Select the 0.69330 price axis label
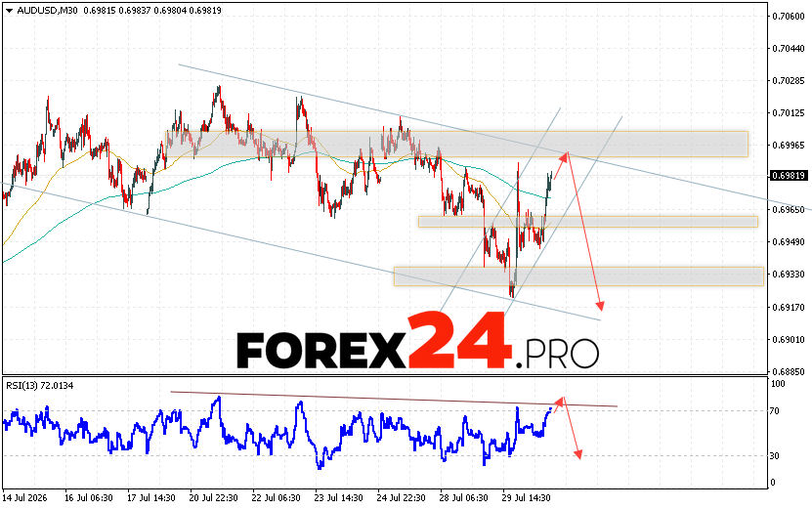Screen dimensions: 812x509 pyautogui.click(x=789, y=274)
